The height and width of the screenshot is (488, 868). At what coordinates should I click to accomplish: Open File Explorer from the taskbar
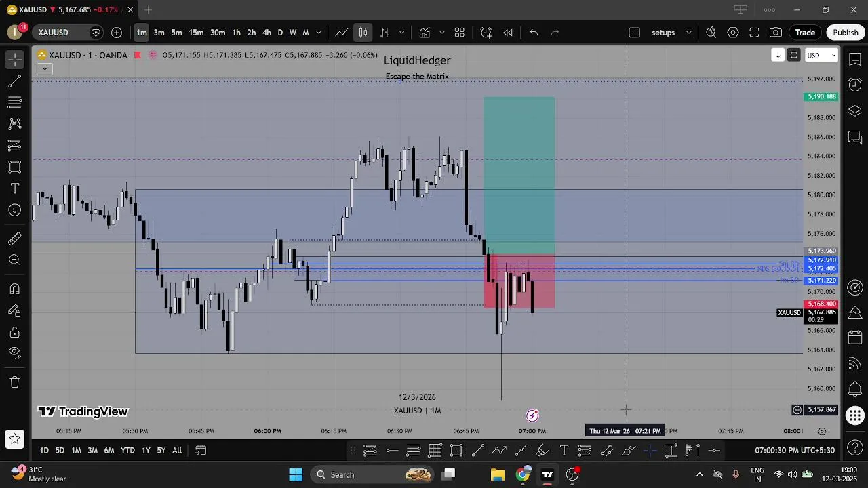[497, 474]
